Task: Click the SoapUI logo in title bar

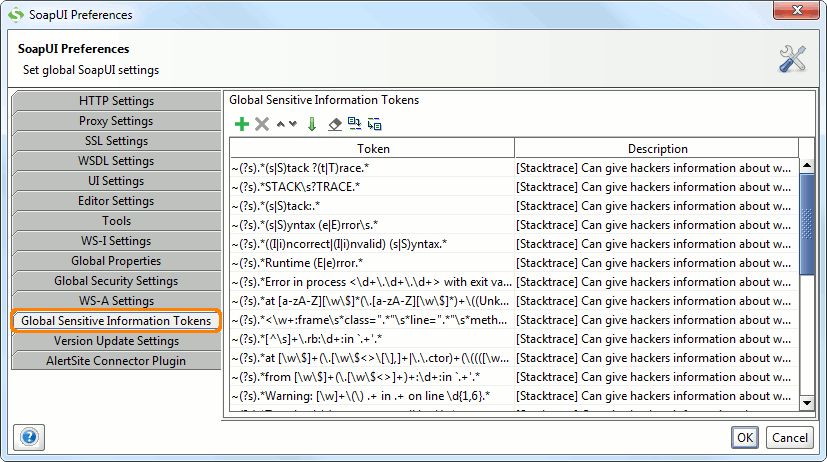Action: coord(16,15)
